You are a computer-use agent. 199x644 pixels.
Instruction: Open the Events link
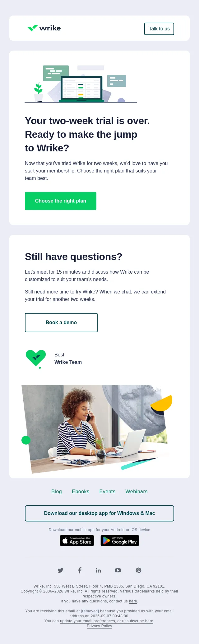pyautogui.click(x=107, y=491)
